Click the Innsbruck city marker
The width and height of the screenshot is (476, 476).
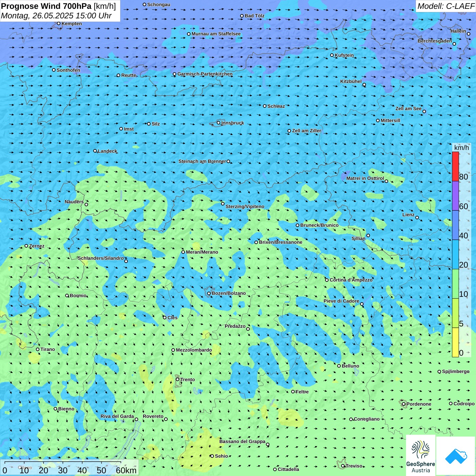coord(219,123)
